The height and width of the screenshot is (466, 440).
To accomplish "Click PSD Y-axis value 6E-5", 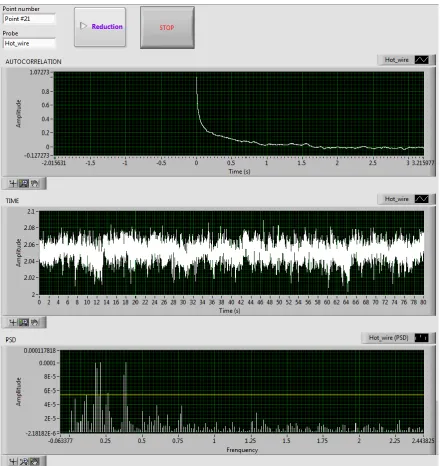I will click(x=50, y=391).
